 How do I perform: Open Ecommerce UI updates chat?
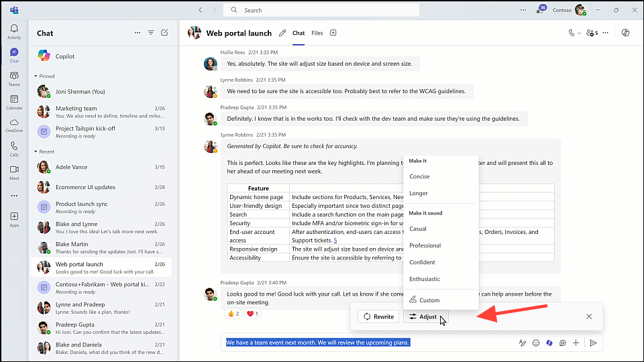[101, 187]
